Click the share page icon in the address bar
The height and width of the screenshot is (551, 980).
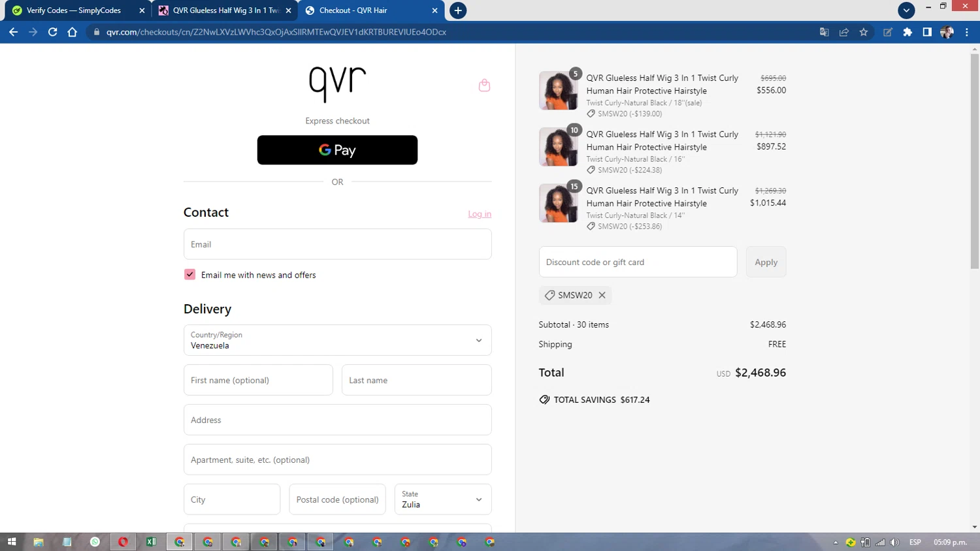click(x=844, y=32)
